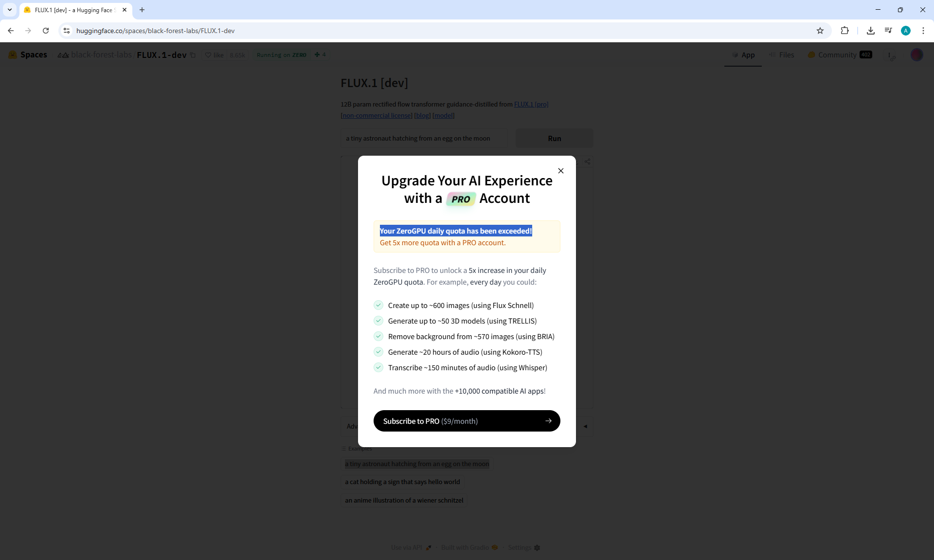Open browser extensions puzzle icon

[x=844, y=31]
